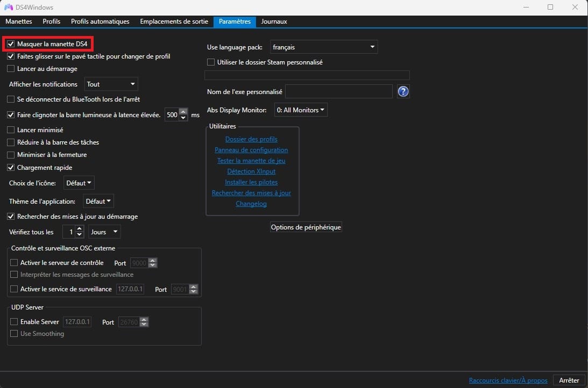This screenshot has height=388, width=588.
Task: Open Emplacements de sortie tab
Action: click(x=174, y=21)
